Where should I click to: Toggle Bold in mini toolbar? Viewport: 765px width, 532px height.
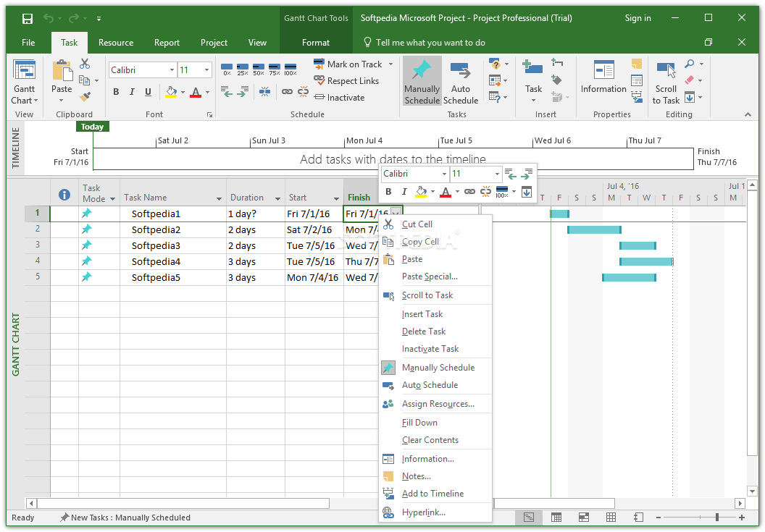point(388,192)
